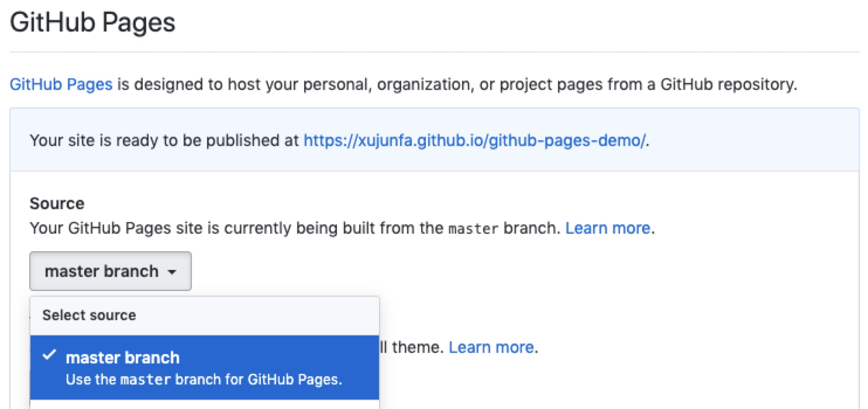The height and width of the screenshot is (409, 868).
Task: Click the monospace master word in Source description
Action: point(473,228)
